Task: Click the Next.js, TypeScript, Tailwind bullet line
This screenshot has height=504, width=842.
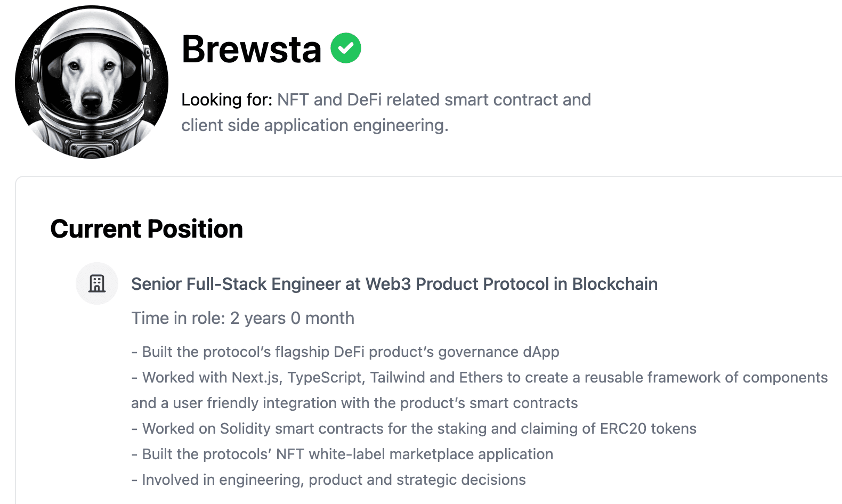Action: (480, 378)
